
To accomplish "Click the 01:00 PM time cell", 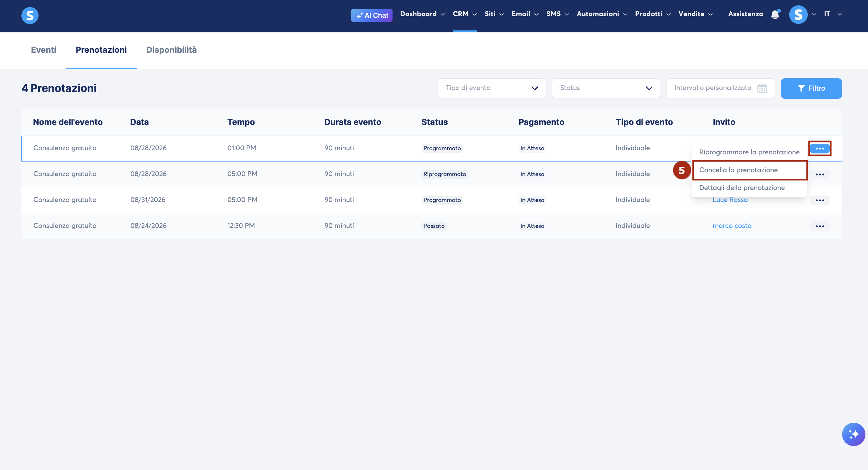I will [242, 148].
